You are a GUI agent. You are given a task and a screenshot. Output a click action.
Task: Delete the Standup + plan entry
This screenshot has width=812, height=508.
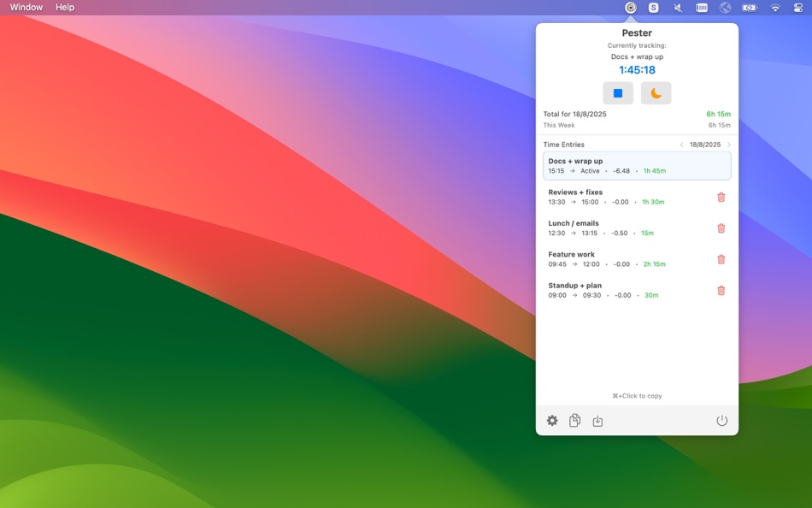tap(721, 290)
